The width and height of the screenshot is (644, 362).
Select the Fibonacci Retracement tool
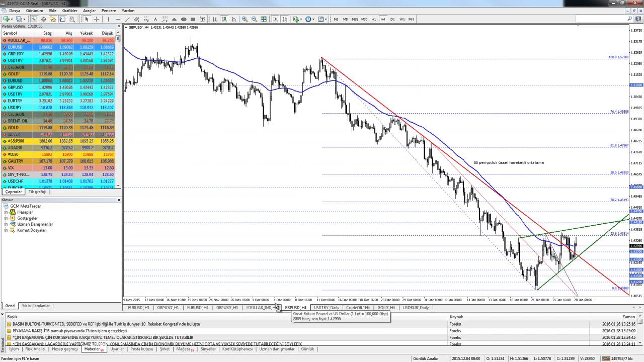(x=146, y=19)
